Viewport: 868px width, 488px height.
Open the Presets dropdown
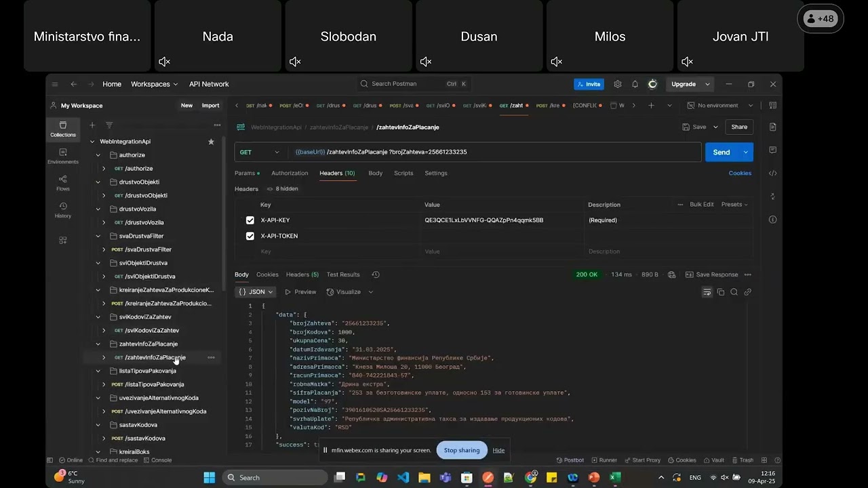tap(734, 205)
